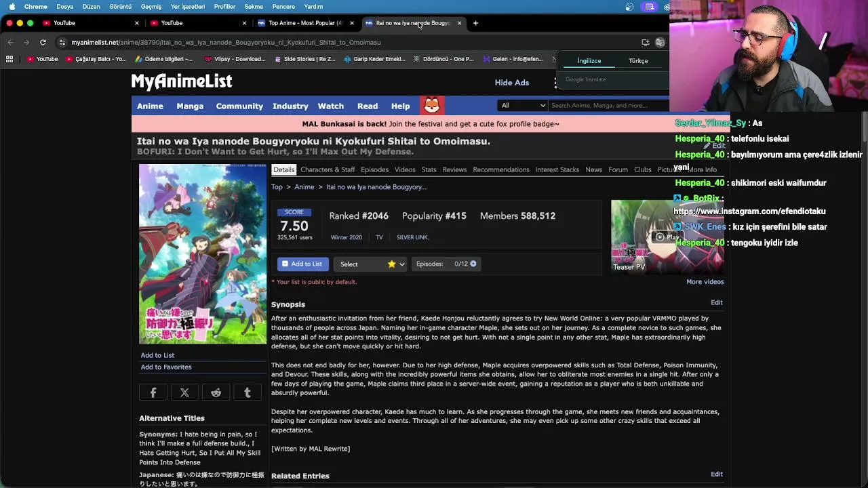This screenshot has height=488, width=868.
Task: Play the Teaser PV video thumbnail
Action: coord(667,236)
